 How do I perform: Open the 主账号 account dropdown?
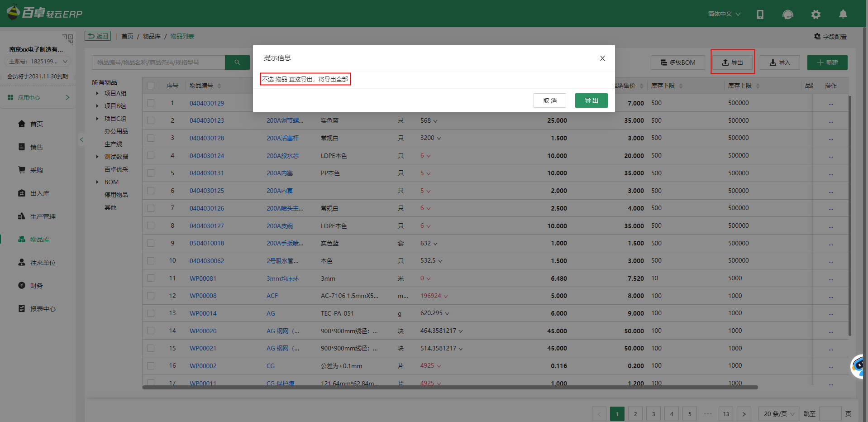38,62
